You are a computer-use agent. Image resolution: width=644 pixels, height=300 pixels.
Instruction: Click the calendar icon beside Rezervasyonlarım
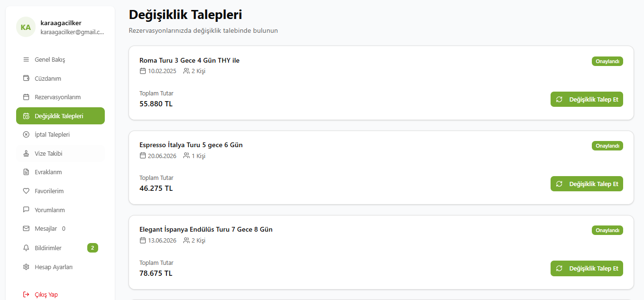(26, 97)
